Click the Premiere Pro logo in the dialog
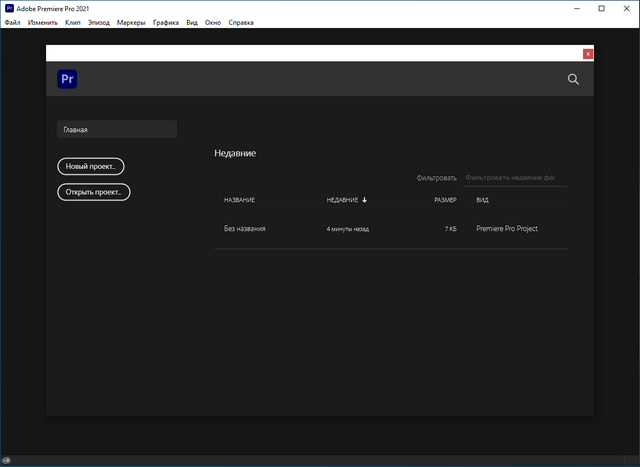 68,79
